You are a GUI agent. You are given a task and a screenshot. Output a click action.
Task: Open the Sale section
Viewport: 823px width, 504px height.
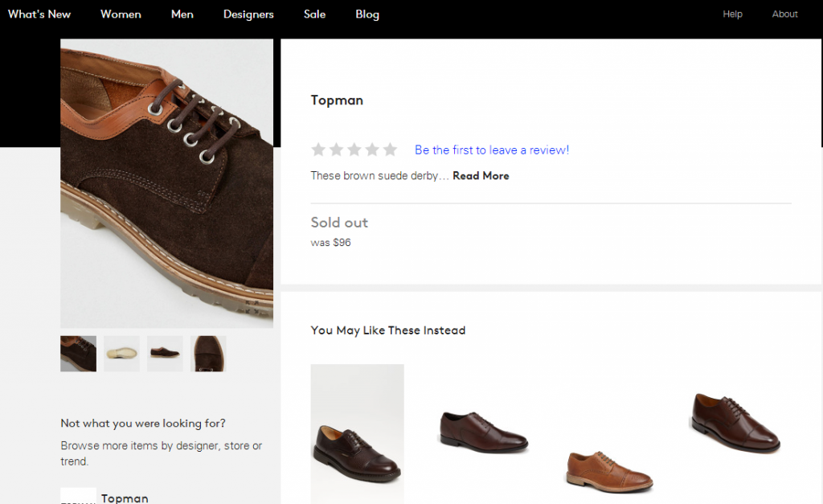[x=314, y=14]
